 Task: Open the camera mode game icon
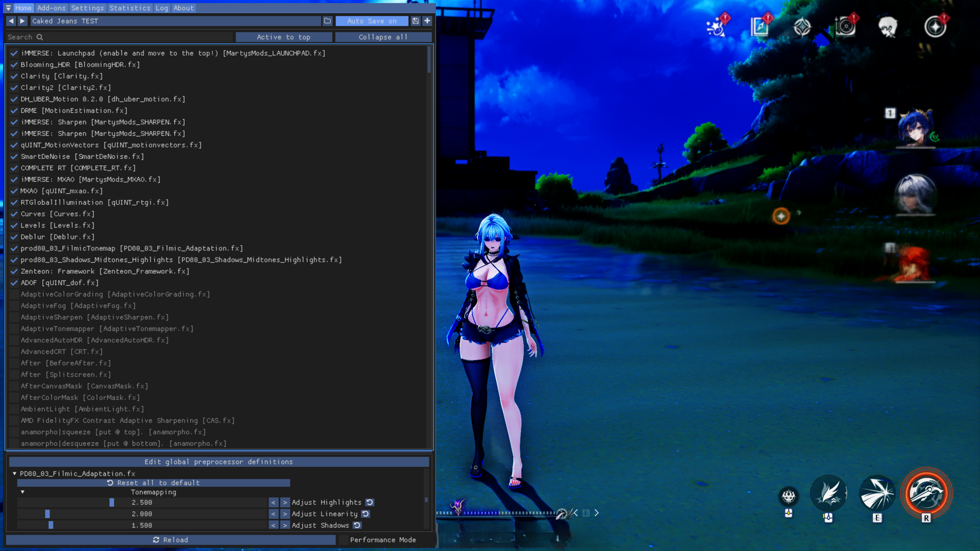(846, 26)
